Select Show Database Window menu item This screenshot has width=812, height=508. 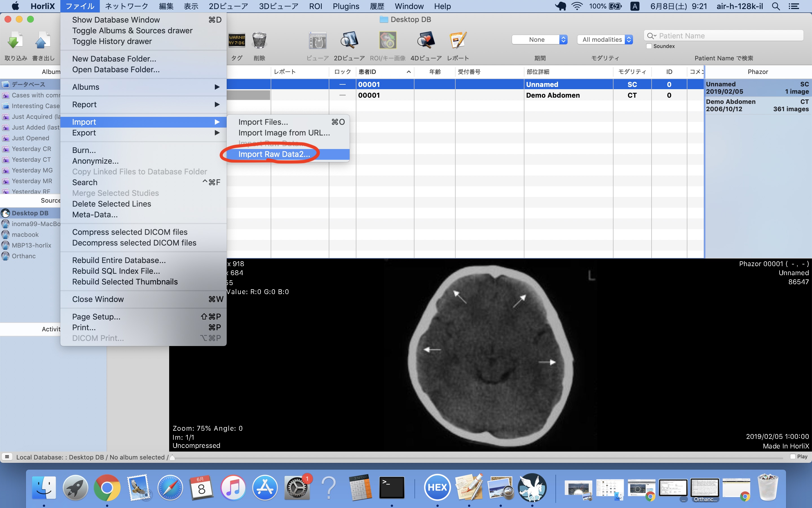click(x=144, y=20)
